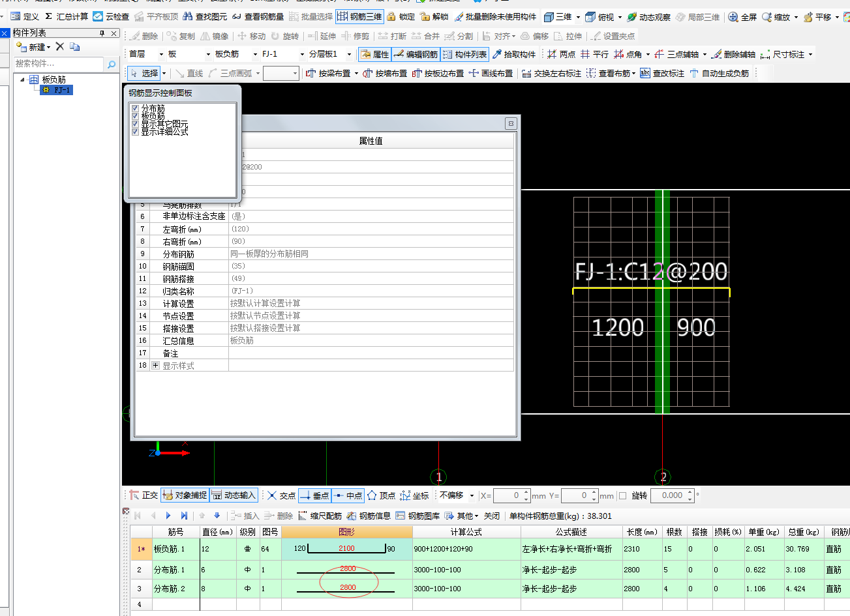
Task: Click 关闭 in rebar edit bar
Action: [492, 516]
